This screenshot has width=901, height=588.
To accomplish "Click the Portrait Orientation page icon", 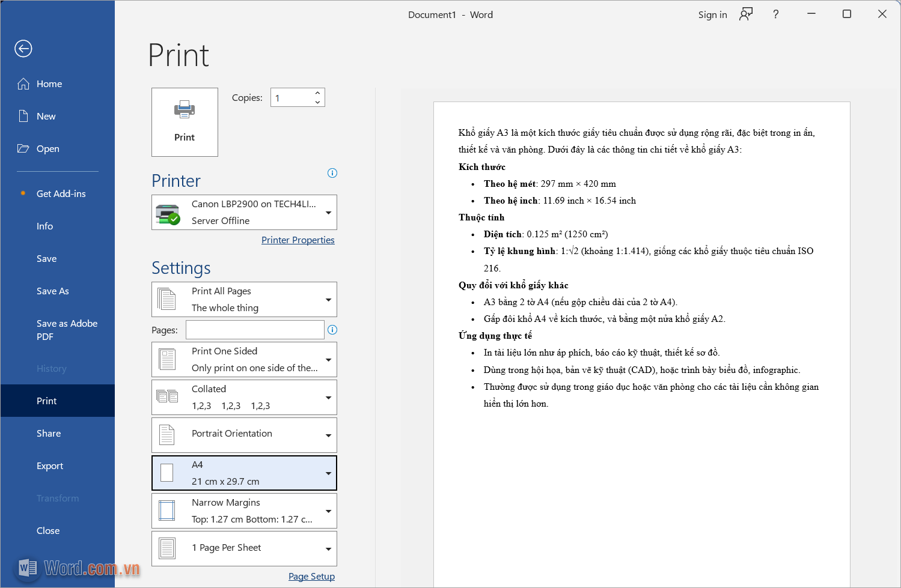I will [x=166, y=434].
